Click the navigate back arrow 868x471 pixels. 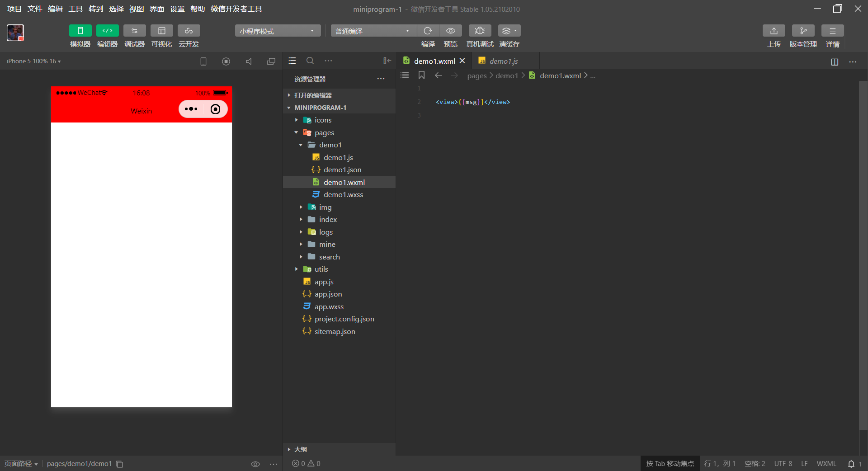[x=438, y=75]
